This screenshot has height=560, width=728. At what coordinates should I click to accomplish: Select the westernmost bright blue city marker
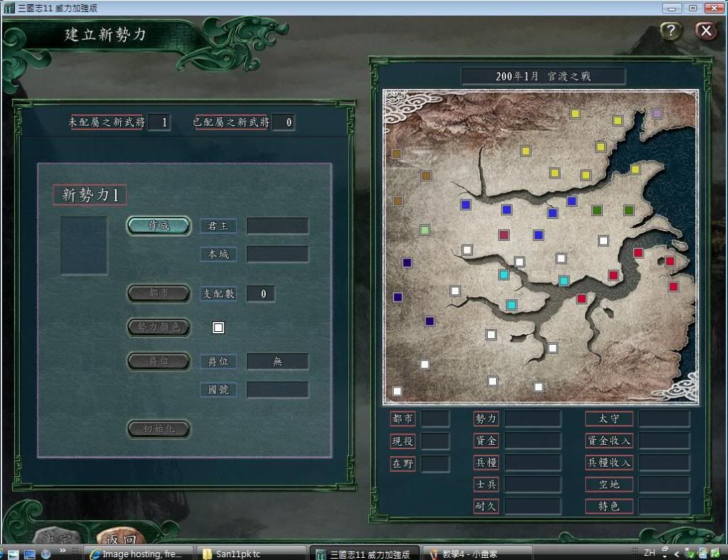click(x=466, y=204)
